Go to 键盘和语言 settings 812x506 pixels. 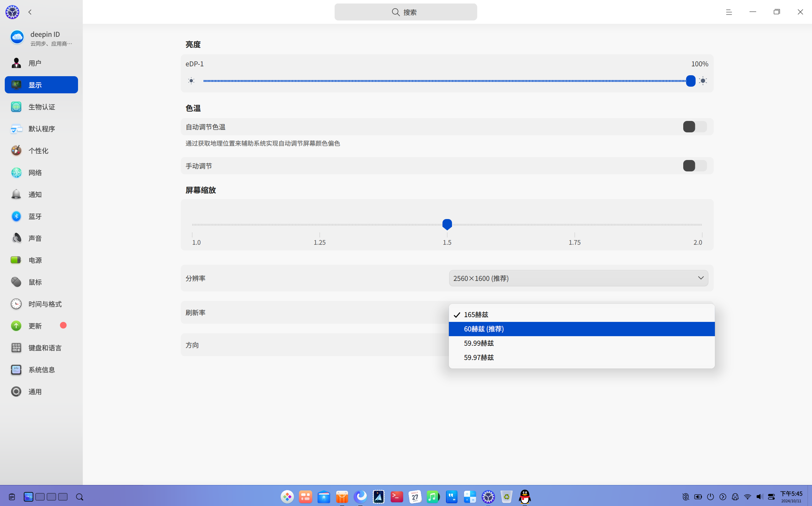[x=41, y=348]
